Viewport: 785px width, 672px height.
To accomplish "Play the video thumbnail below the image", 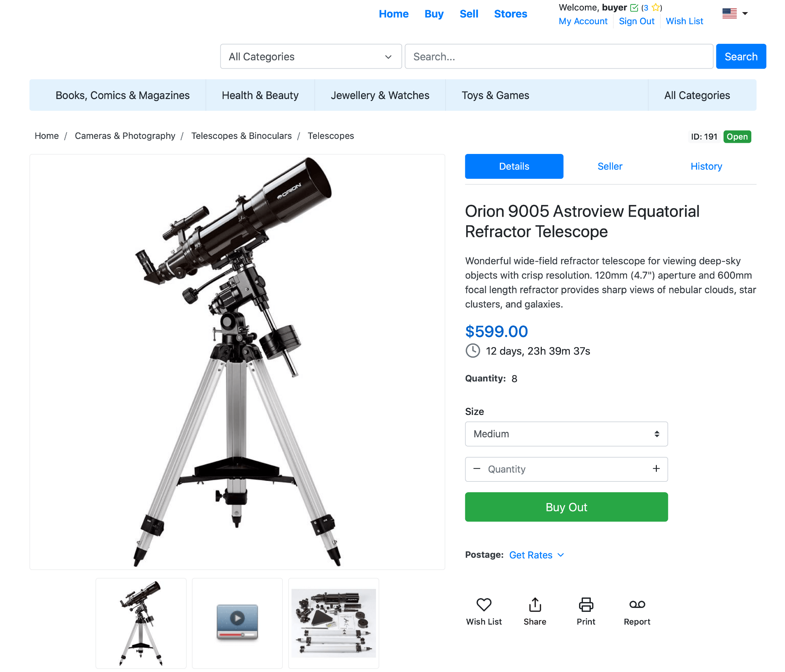I will [237, 623].
